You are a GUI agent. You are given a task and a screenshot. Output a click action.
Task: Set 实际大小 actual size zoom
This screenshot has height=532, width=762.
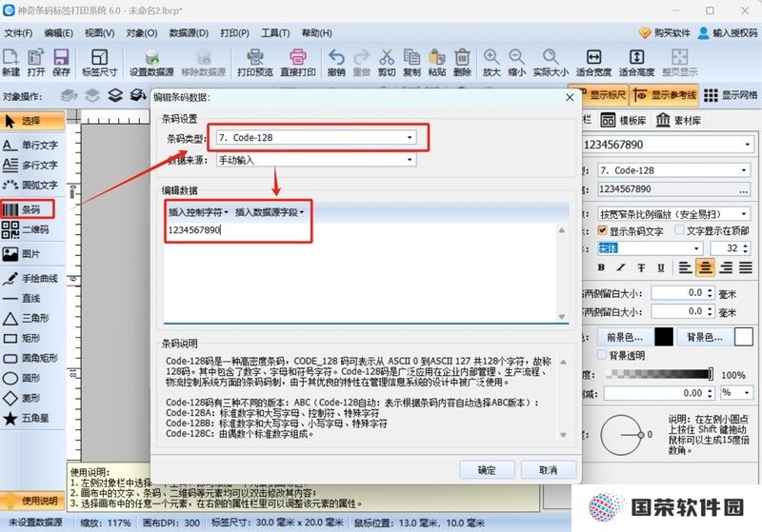tap(551, 62)
